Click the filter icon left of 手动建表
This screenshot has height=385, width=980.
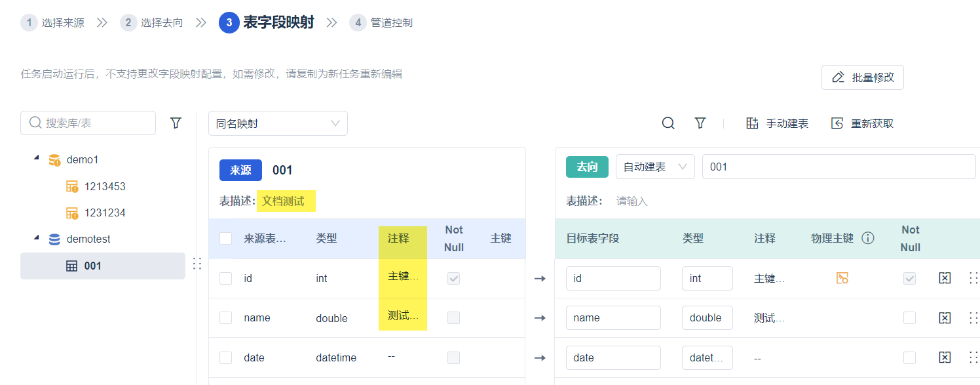(700, 123)
